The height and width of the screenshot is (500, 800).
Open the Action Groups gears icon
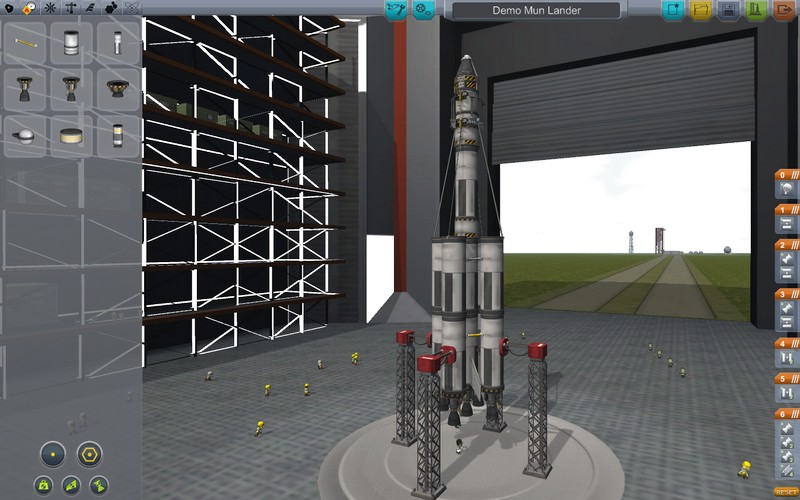[423, 10]
